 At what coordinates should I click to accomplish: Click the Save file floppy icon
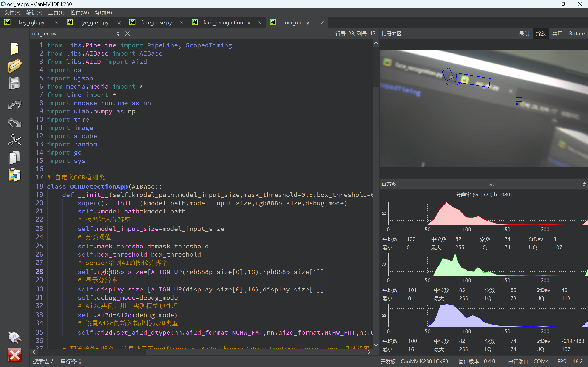coord(14,83)
